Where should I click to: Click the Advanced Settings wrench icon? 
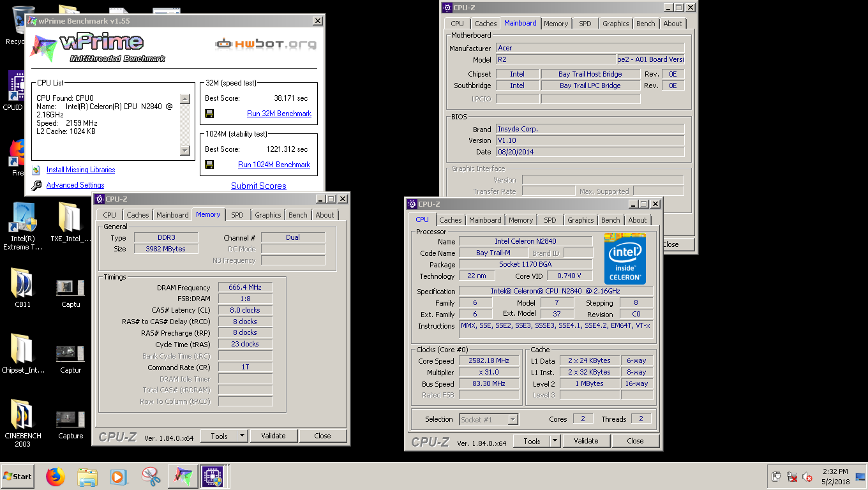click(x=36, y=185)
